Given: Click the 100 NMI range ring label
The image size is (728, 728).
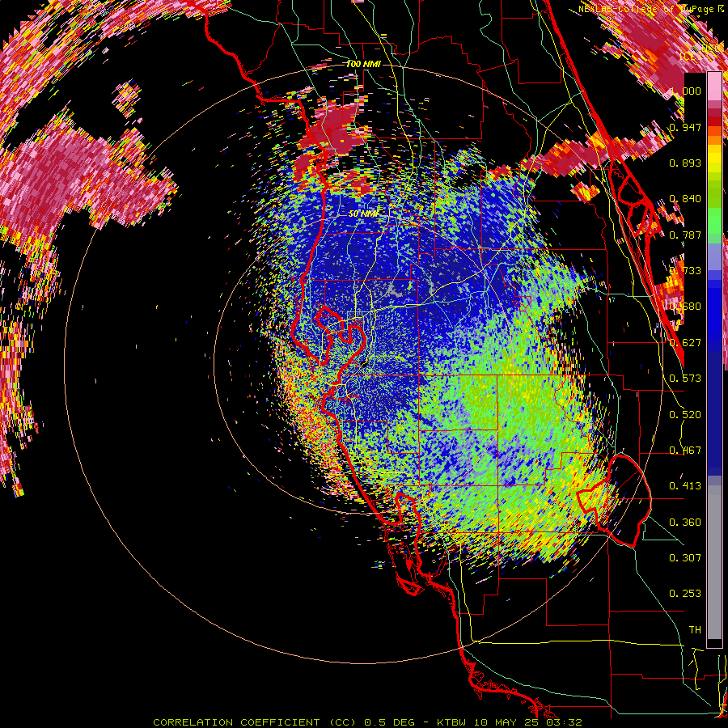Looking at the screenshot, I should click(363, 64).
